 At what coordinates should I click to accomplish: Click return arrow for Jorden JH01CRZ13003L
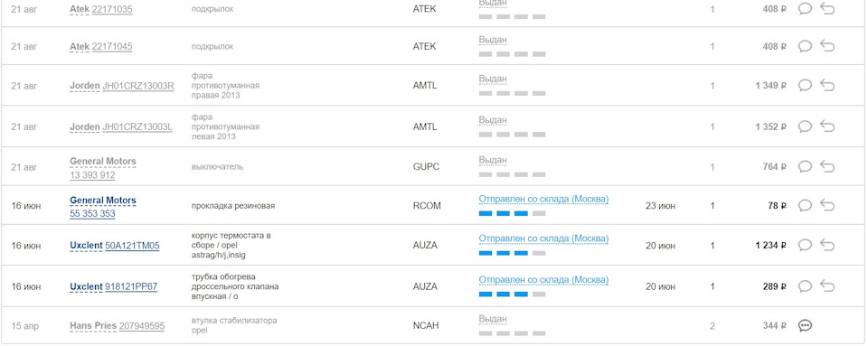827,126
